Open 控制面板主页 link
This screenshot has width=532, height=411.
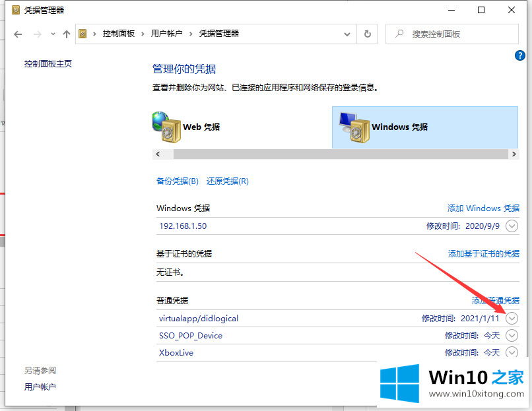[x=48, y=64]
